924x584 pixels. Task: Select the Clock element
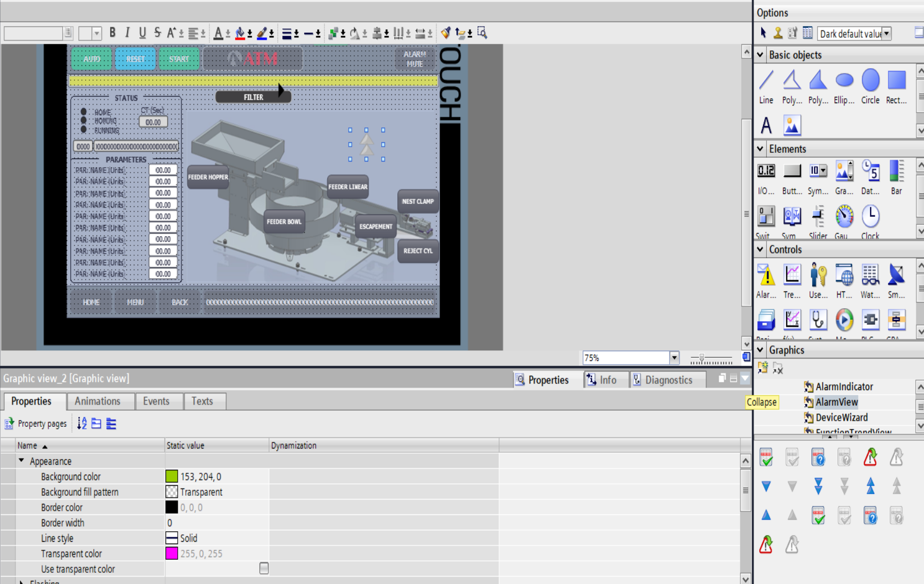(870, 217)
